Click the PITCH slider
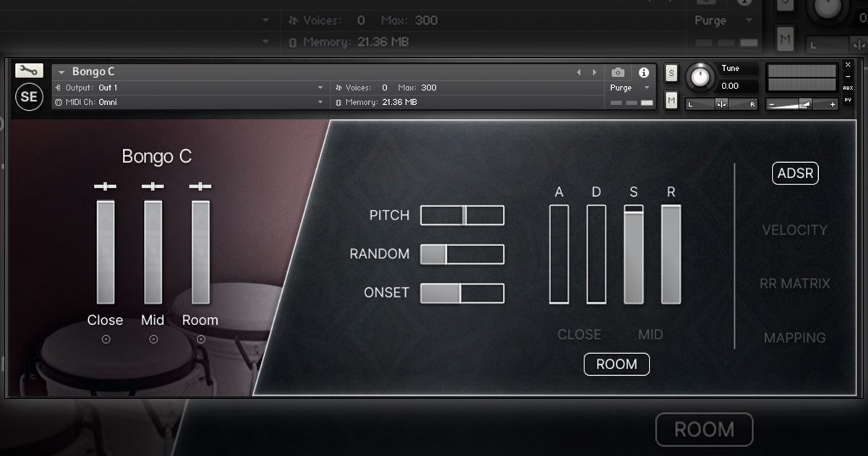Image resolution: width=868 pixels, height=456 pixels. pos(462,215)
